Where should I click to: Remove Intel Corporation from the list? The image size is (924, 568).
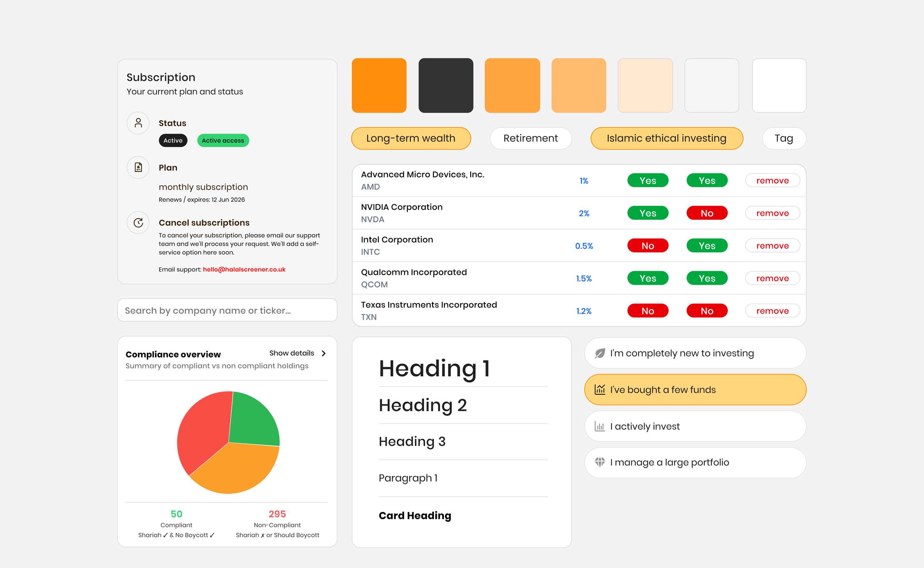(x=772, y=246)
